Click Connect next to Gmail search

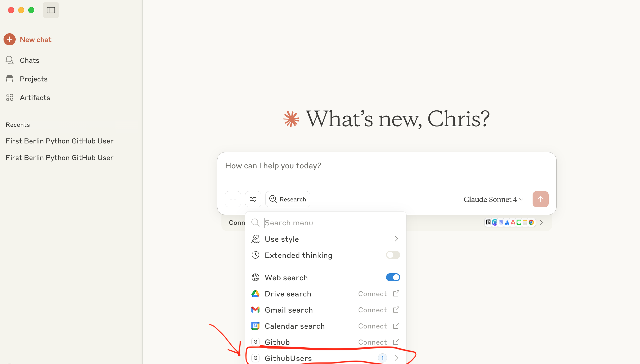pos(372,310)
